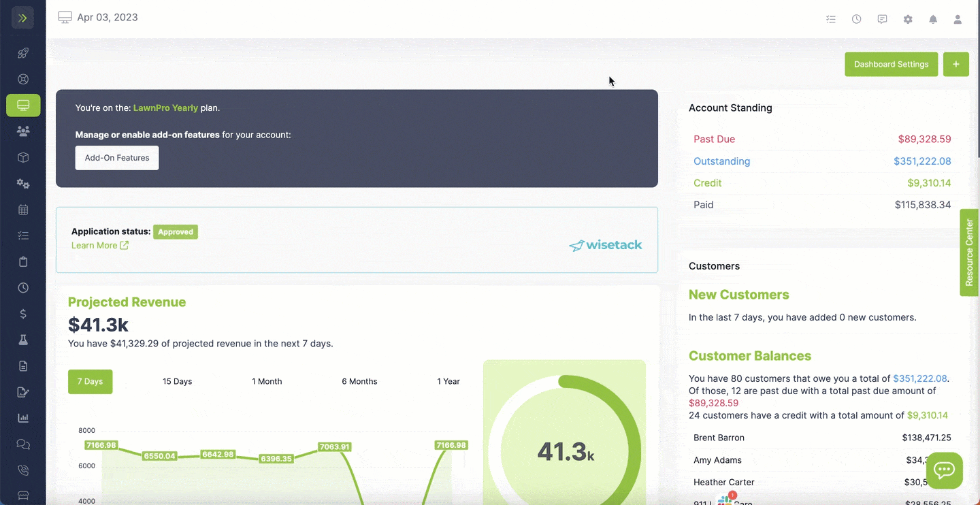Click the Apr 03, 2023 date text
This screenshot has width=980, height=505.
tap(108, 18)
